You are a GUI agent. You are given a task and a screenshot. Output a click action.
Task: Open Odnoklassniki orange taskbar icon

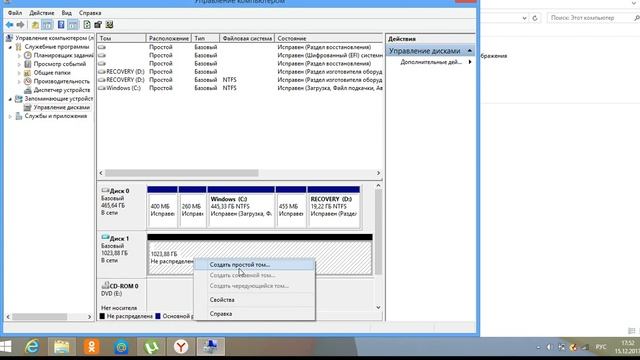coord(92,347)
